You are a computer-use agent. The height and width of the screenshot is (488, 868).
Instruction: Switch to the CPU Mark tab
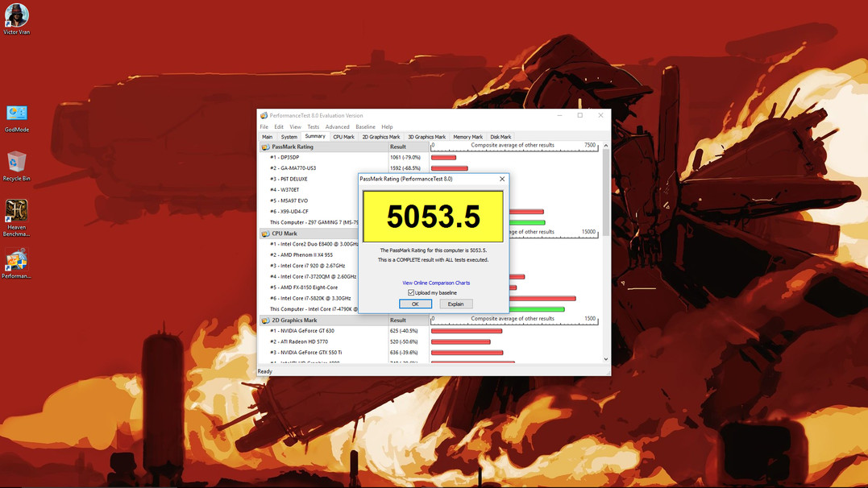(x=344, y=137)
